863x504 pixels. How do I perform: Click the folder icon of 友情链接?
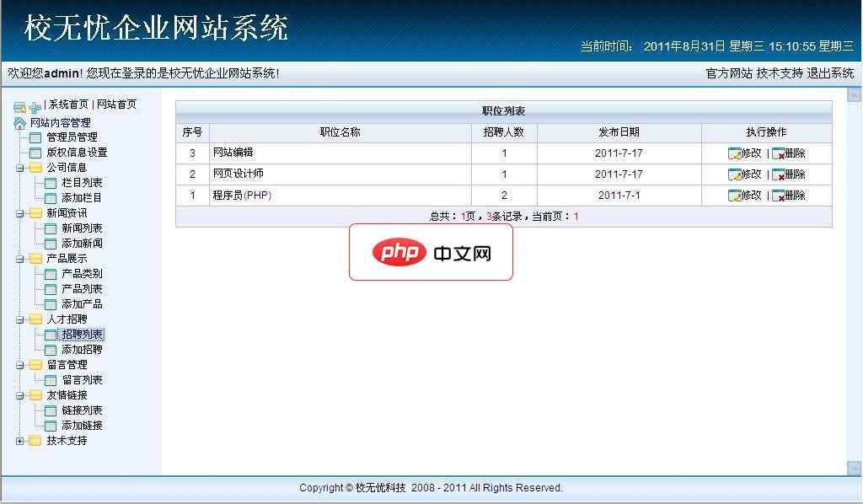pos(35,395)
